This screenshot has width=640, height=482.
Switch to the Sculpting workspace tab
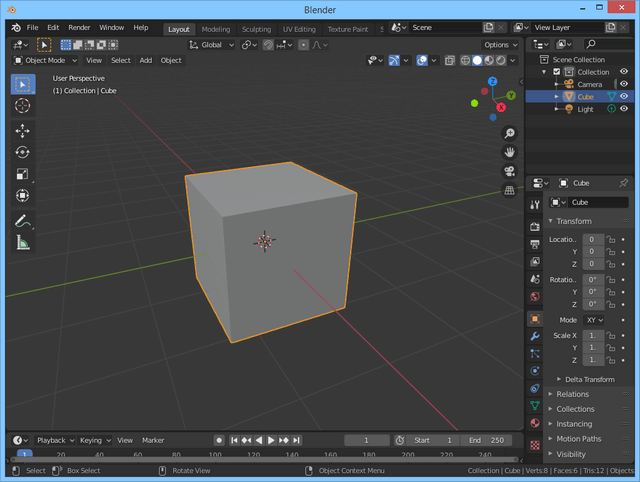click(256, 29)
